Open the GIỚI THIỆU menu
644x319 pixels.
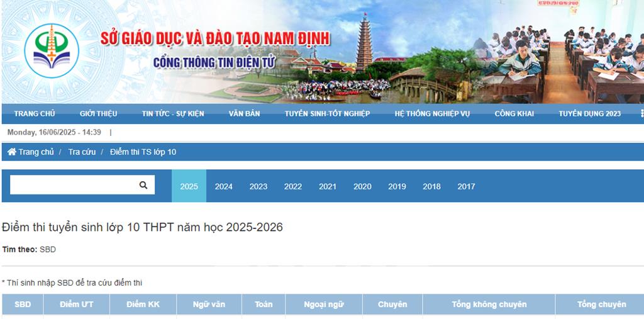99,114
